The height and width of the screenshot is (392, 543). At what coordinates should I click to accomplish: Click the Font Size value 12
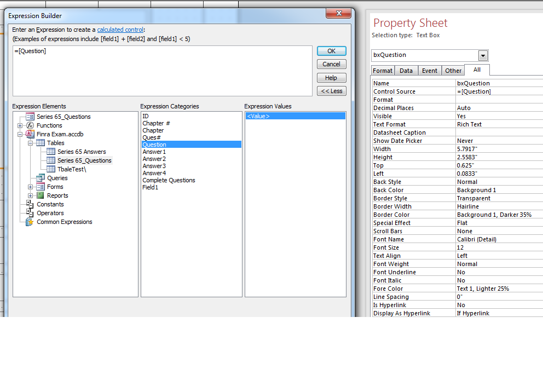click(499, 247)
